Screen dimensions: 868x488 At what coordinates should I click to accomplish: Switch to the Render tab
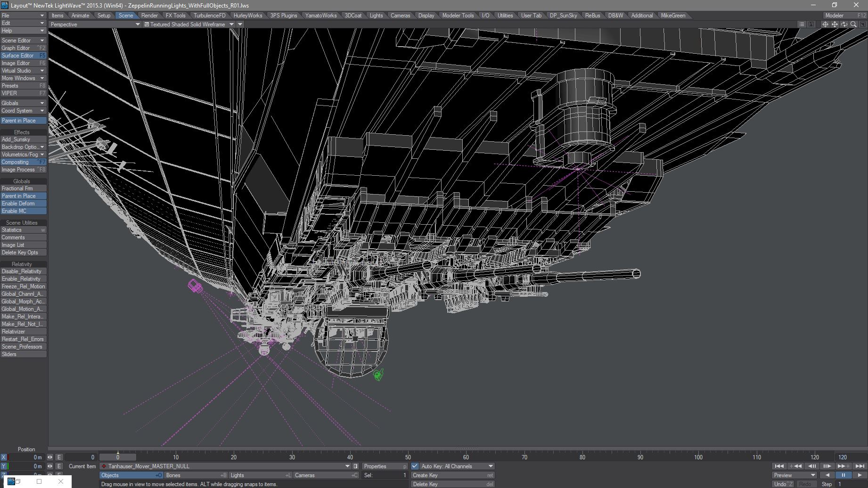pyautogui.click(x=149, y=16)
